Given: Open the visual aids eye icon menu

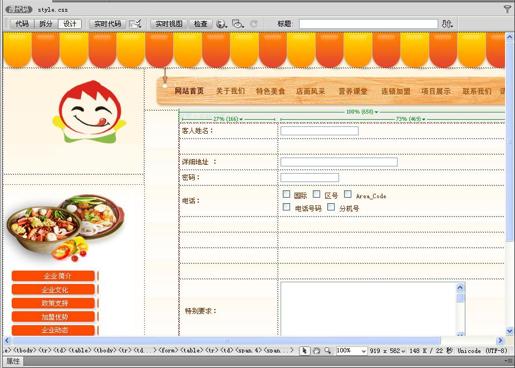Looking at the screenshot, I should click(238, 24).
